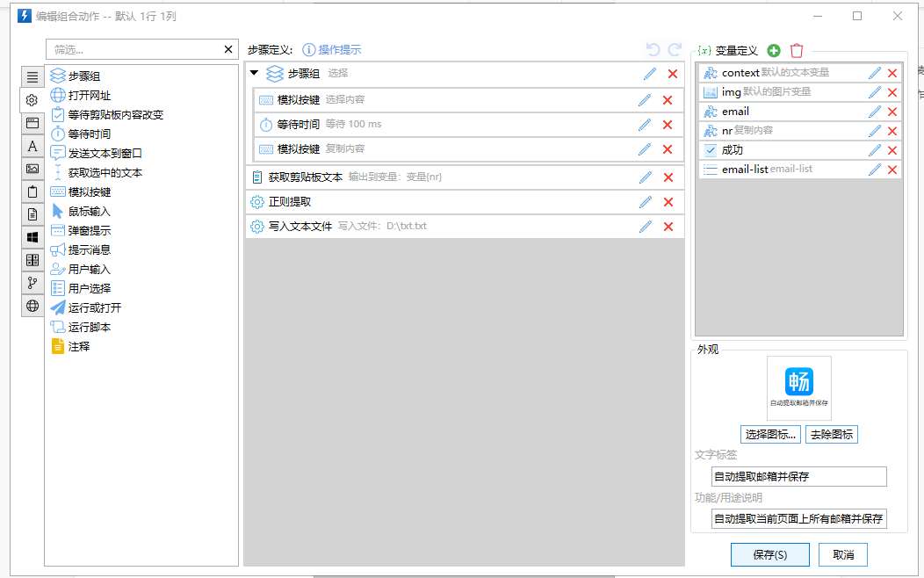
Task: Open the list category tab in sidebar
Action: point(32,77)
